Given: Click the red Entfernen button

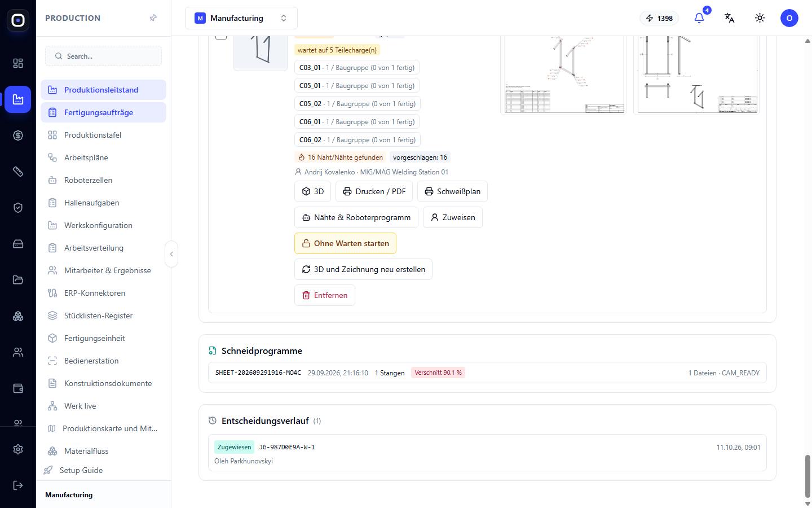Looking at the screenshot, I should (x=325, y=295).
